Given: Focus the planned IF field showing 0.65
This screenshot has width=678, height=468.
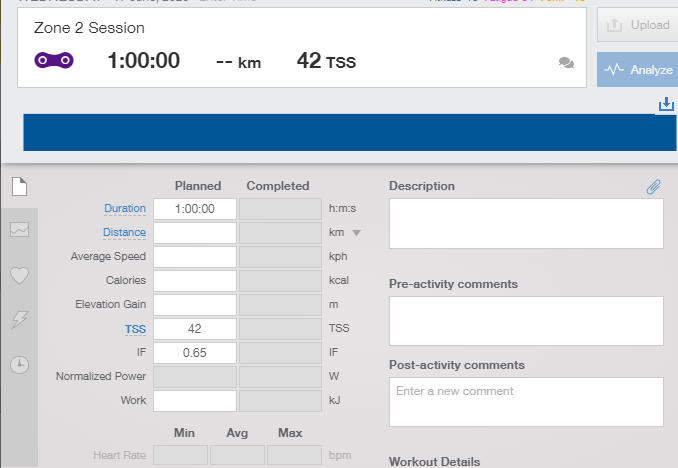Looking at the screenshot, I should pyautogui.click(x=195, y=352).
